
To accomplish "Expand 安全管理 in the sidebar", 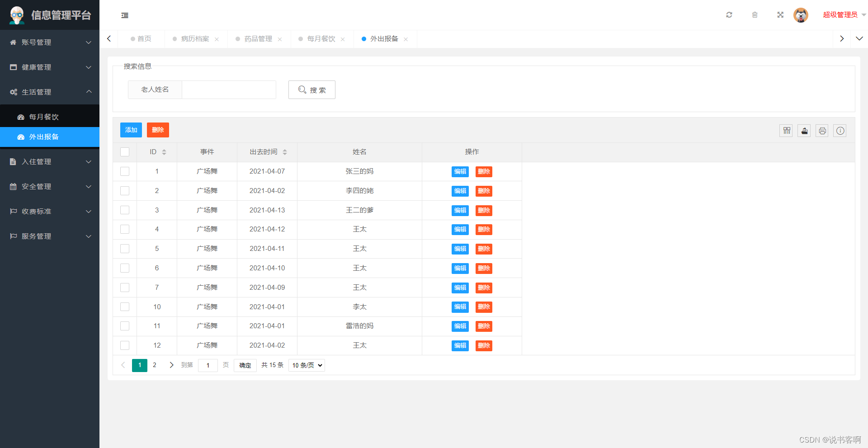I will (x=50, y=187).
